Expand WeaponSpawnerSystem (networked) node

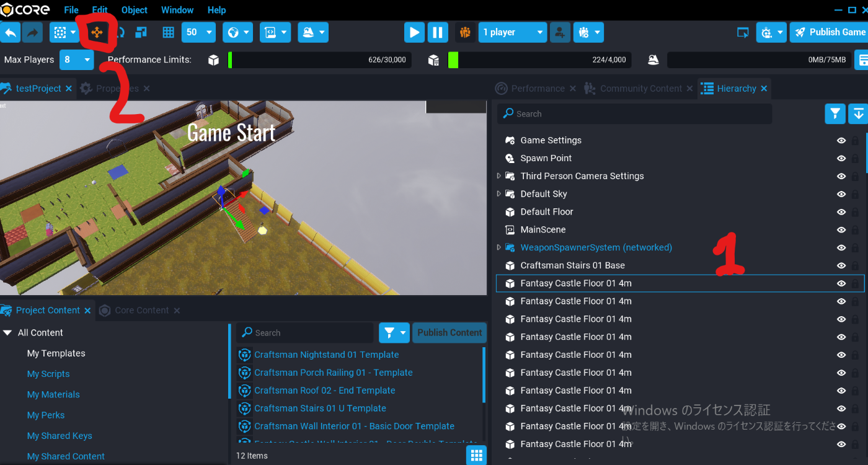click(499, 247)
